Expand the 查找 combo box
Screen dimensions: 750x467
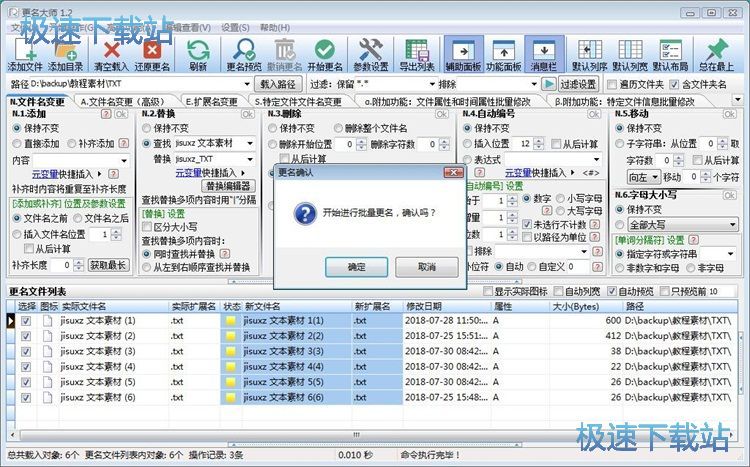pos(250,143)
